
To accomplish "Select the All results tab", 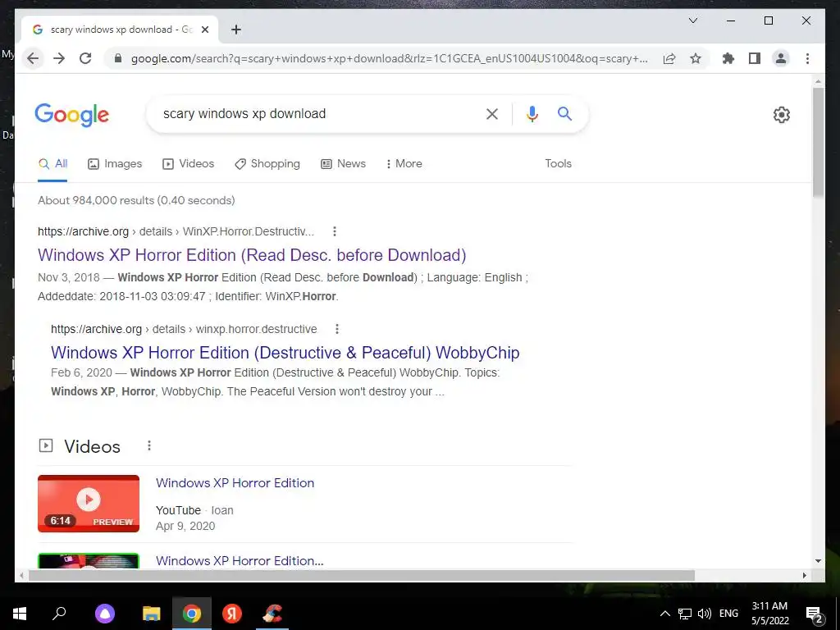I will pos(52,164).
